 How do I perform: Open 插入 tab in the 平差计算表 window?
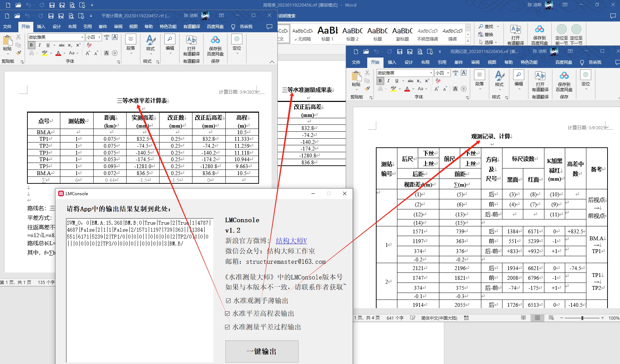point(41,27)
